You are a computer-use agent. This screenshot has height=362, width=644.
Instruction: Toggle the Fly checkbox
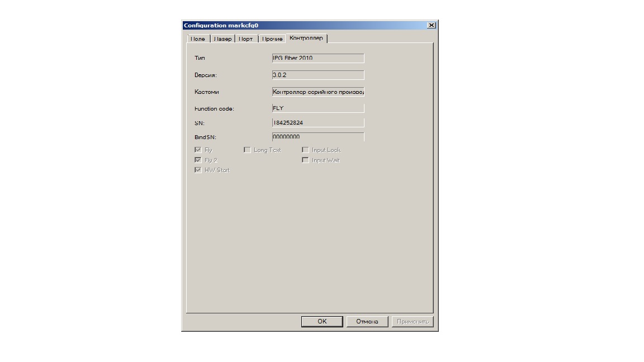[x=198, y=150]
